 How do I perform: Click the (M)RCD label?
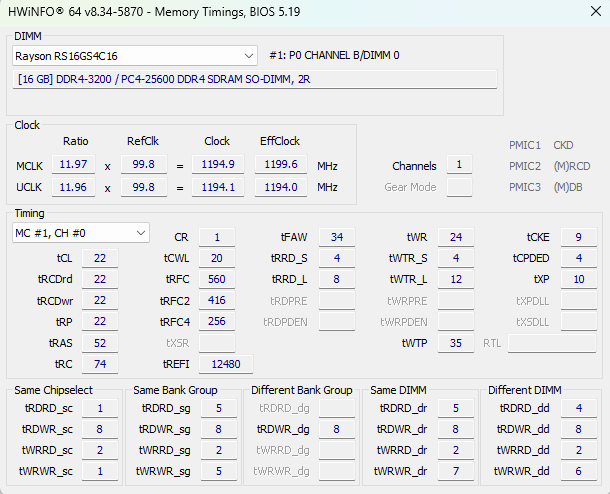(x=571, y=166)
